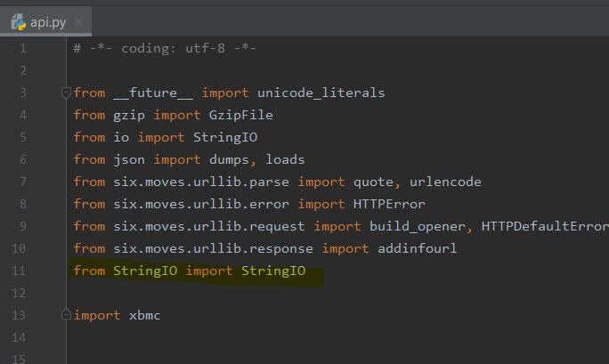Viewport: 609px width, 364px height.
Task: Click the __future__ module name
Action: 153,93
